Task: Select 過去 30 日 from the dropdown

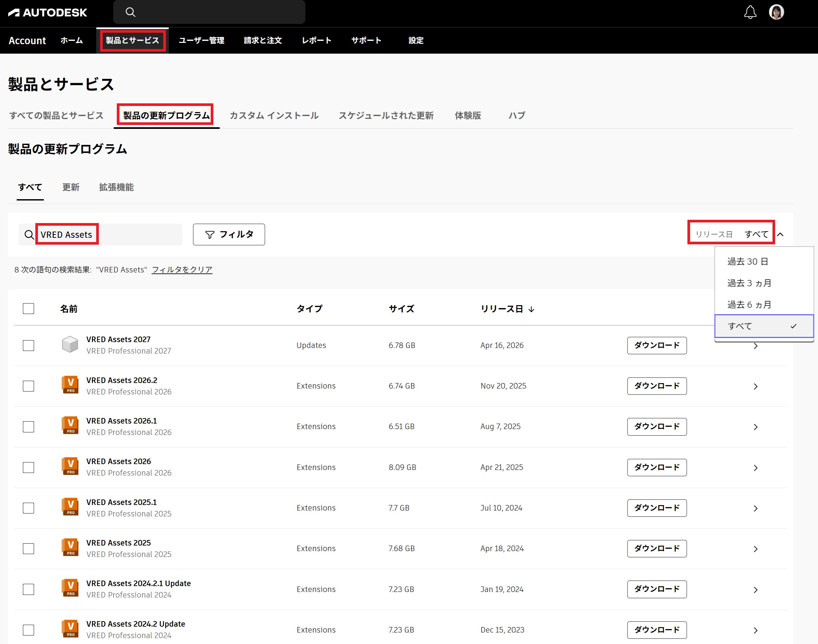Action: 764,261
